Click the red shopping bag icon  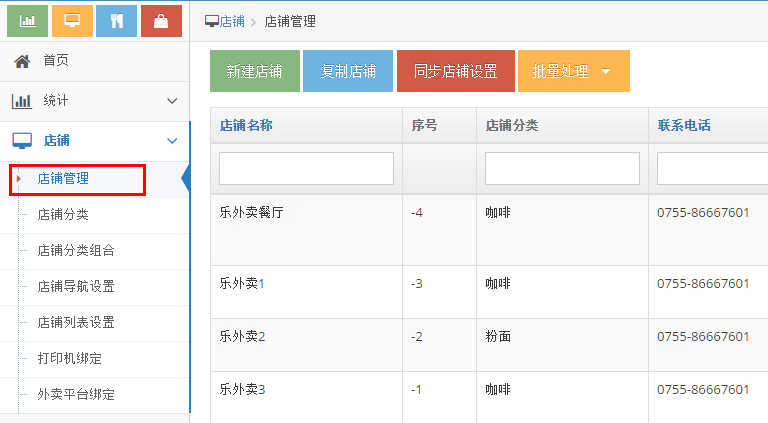click(x=161, y=21)
